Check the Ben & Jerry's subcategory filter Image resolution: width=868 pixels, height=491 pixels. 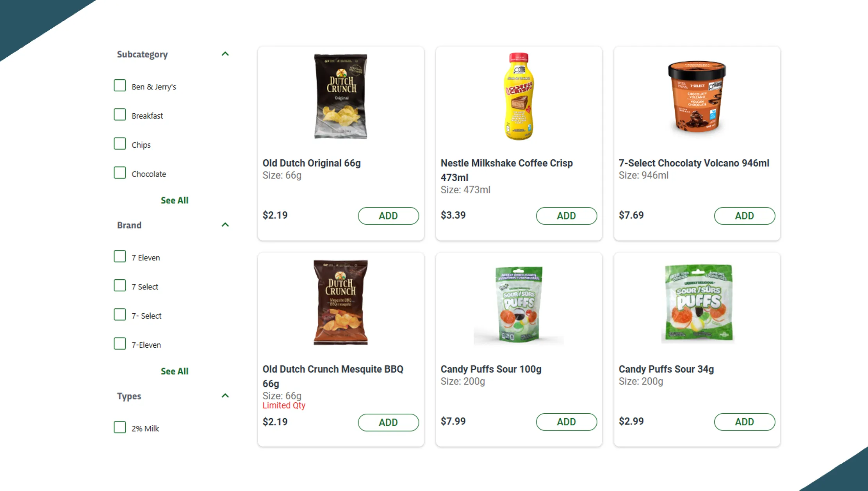click(x=120, y=86)
